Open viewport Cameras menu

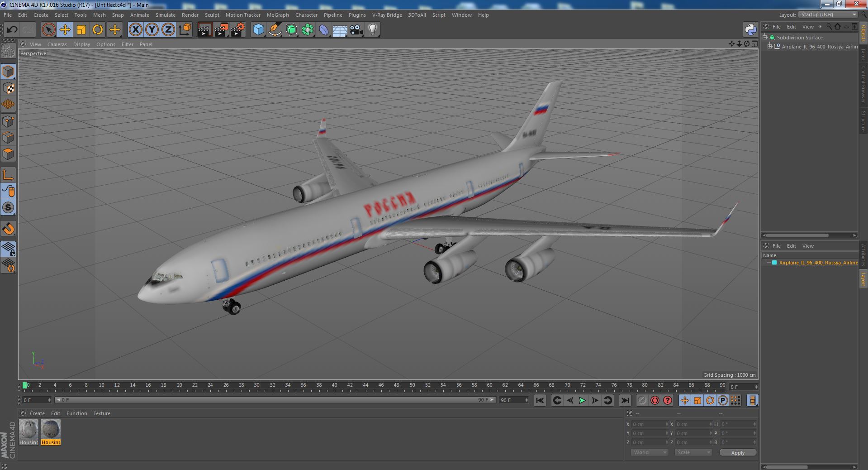click(x=57, y=44)
